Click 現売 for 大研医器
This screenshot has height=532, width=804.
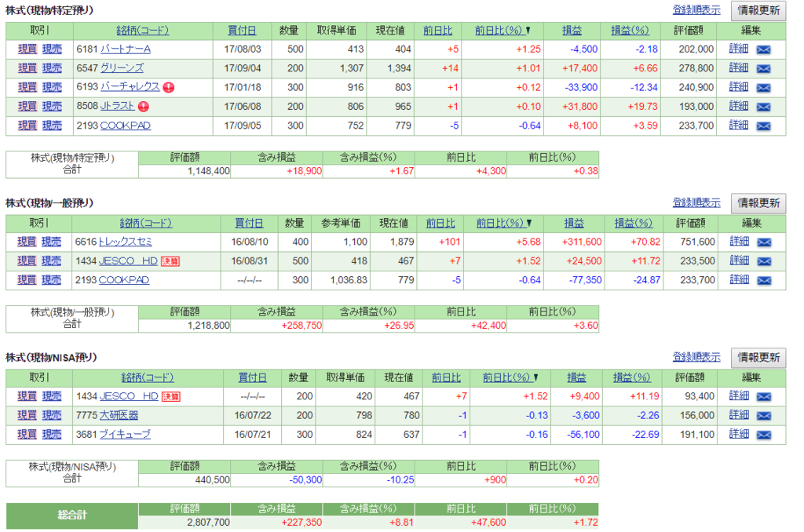(51, 415)
